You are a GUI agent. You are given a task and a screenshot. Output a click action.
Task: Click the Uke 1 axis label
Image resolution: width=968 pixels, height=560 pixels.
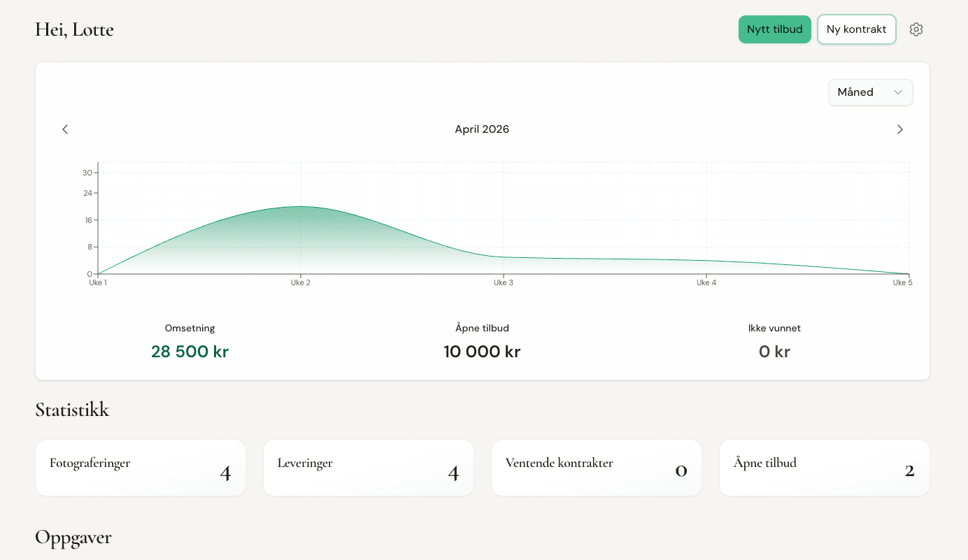tap(98, 283)
